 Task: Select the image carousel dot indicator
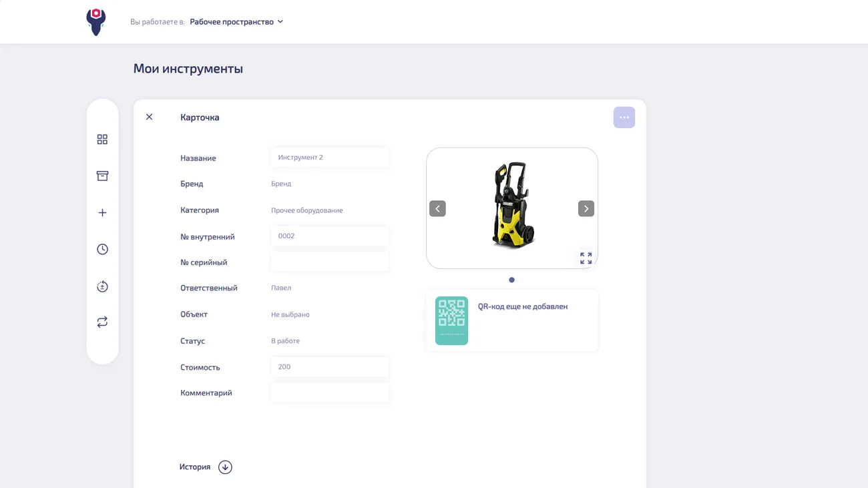[x=511, y=280]
